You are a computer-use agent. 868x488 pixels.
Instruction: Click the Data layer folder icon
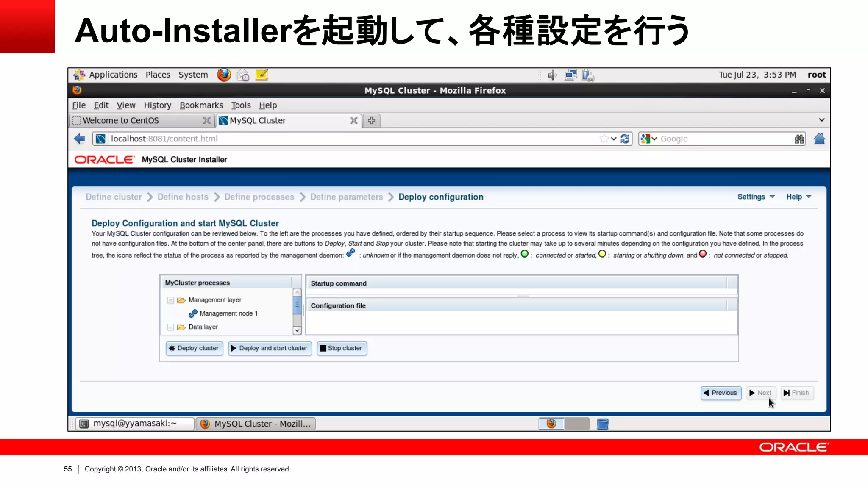pyautogui.click(x=181, y=327)
